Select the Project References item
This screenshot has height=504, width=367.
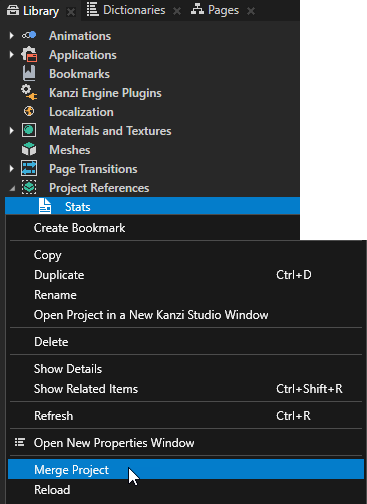pos(99,188)
